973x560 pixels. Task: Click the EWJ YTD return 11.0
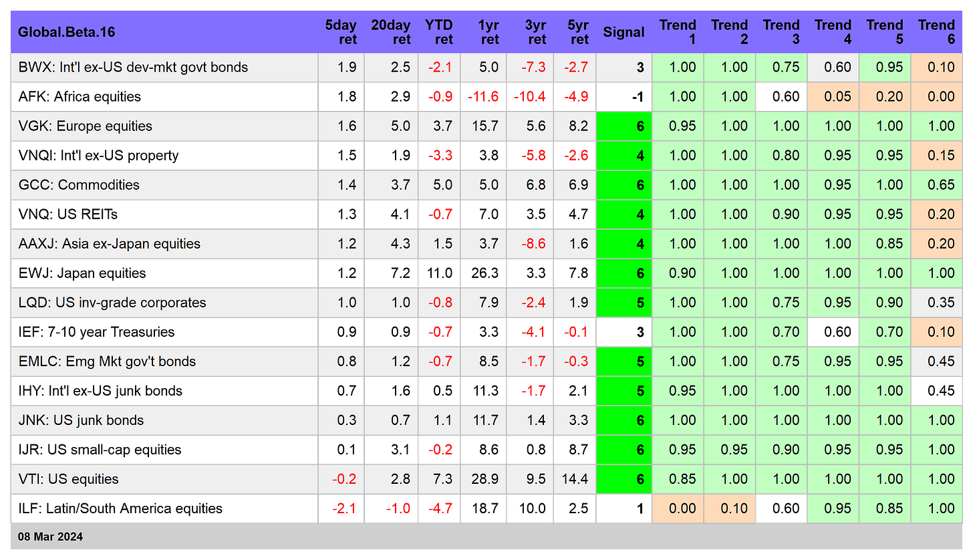pos(439,273)
